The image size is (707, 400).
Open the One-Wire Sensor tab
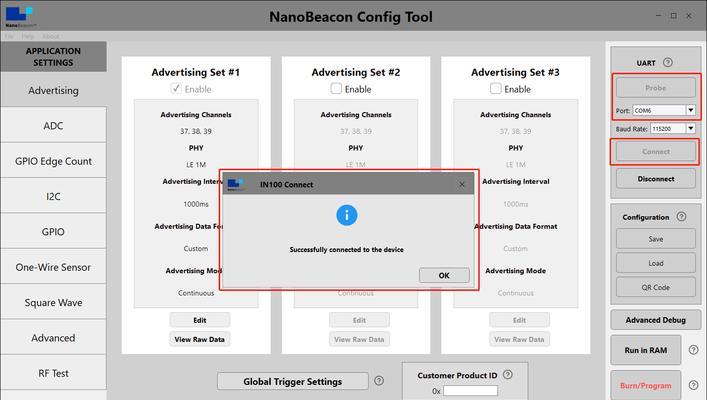[x=53, y=267]
